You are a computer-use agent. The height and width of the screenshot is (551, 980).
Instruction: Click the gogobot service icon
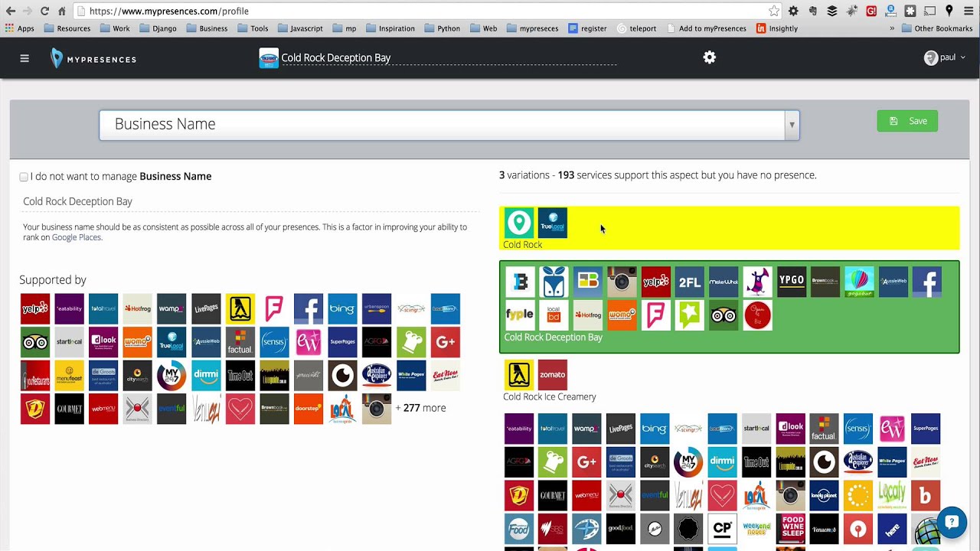tap(859, 282)
